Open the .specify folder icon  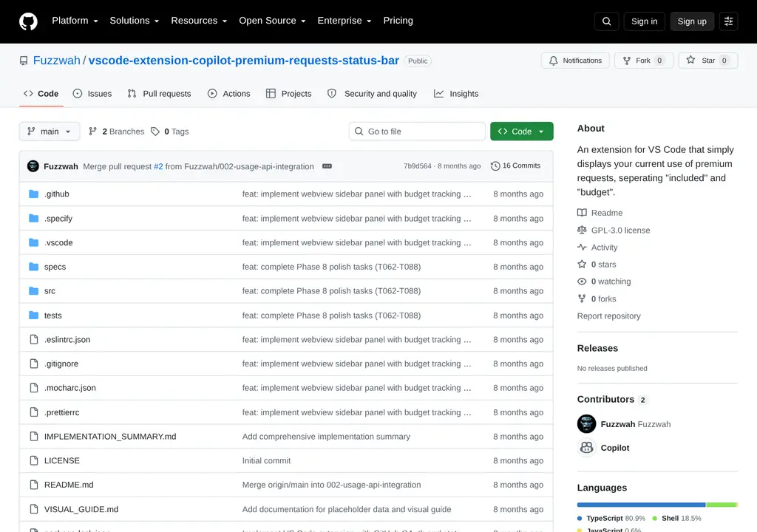tap(34, 218)
